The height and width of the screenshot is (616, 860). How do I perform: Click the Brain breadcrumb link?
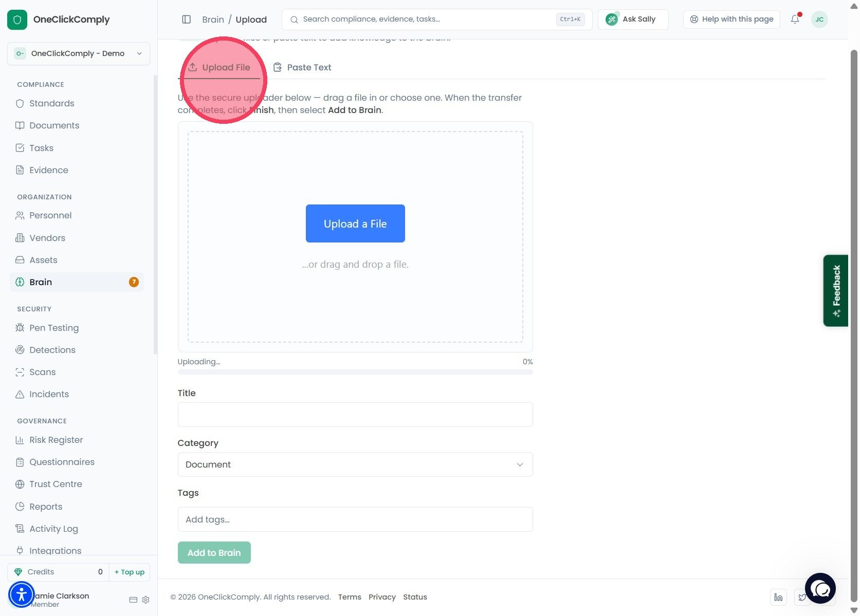point(213,20)
